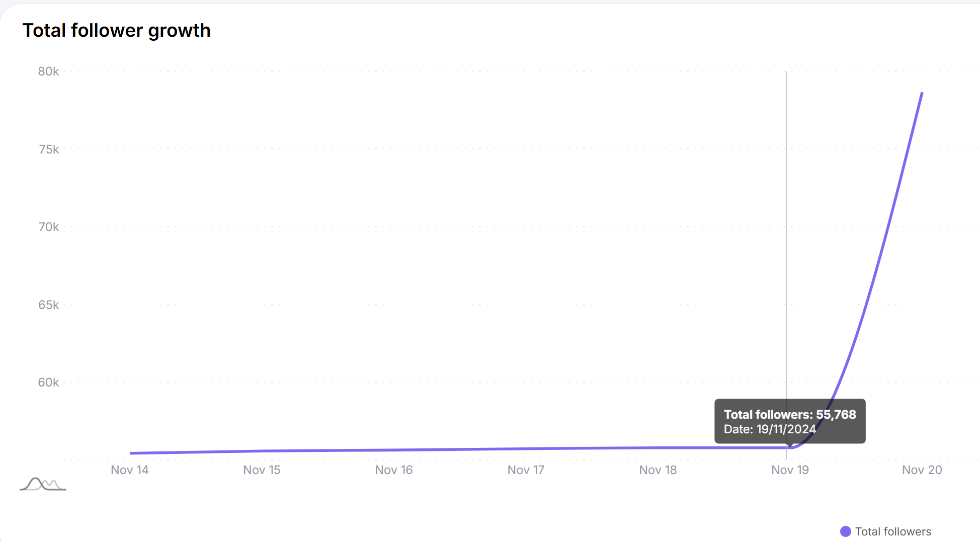Click the Date: 19/11/2024 tooltip line

point(770,429)
